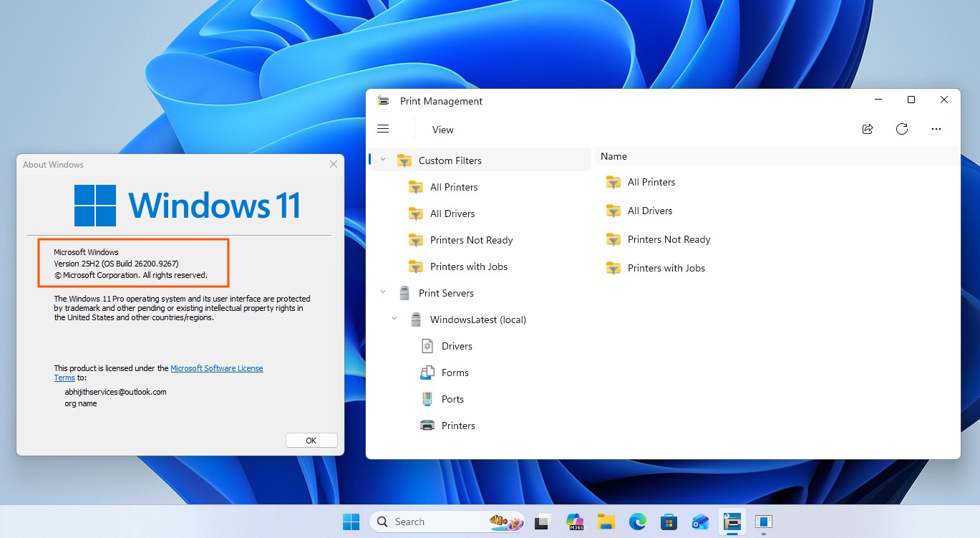Open File Explorer from the taskbar
This screenshot has height=538, width=980.
click(606, 522)
